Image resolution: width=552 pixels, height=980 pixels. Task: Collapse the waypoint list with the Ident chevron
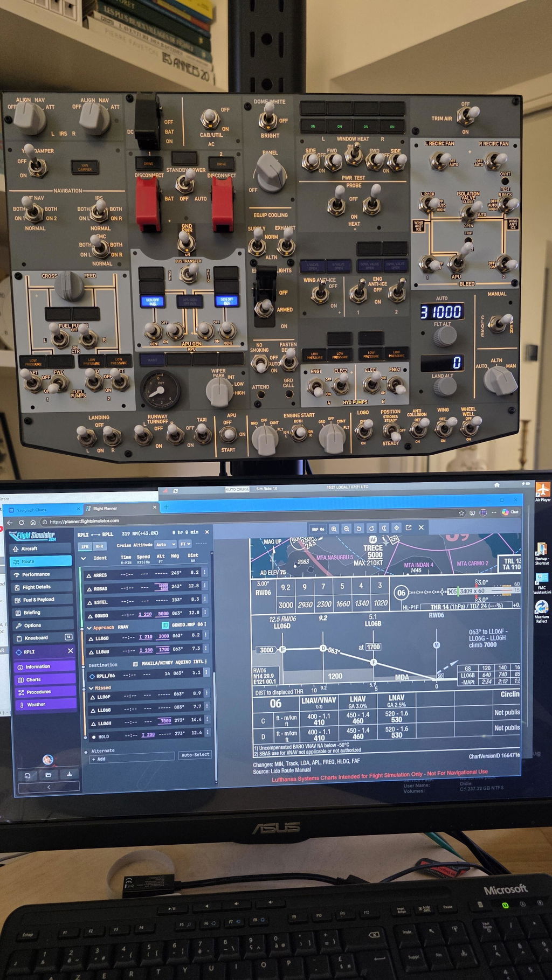(x=84, y=558)
